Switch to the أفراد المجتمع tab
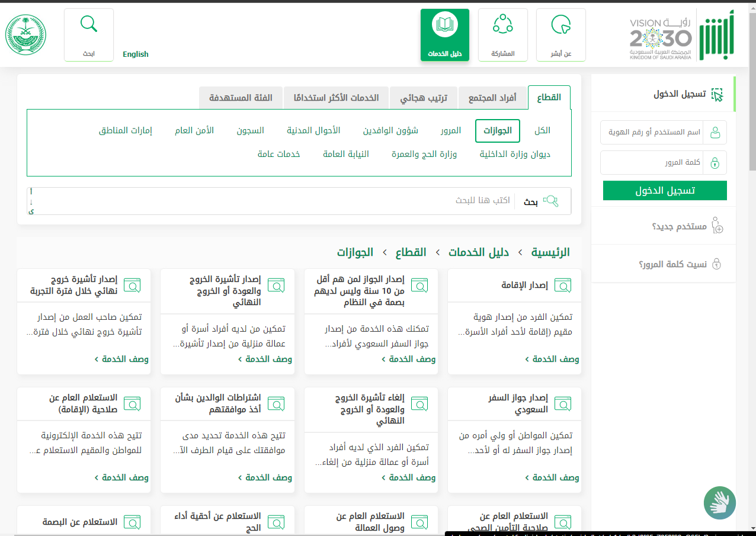The image size is (756, 536). 492,98
